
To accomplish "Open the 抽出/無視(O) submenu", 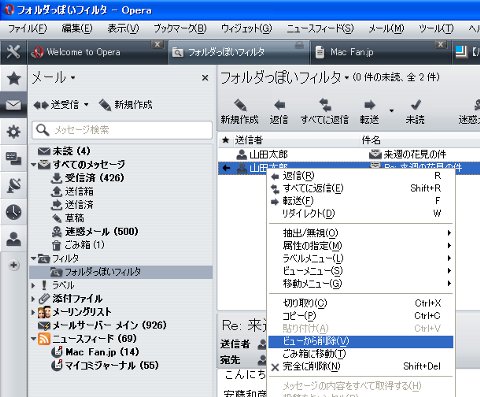I will 361,233.
